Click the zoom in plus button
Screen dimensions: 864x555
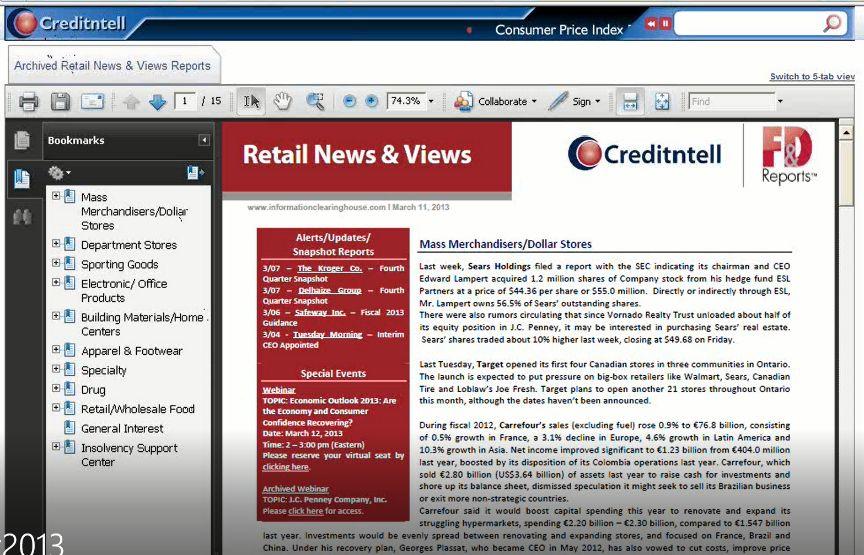click(371, 101)
